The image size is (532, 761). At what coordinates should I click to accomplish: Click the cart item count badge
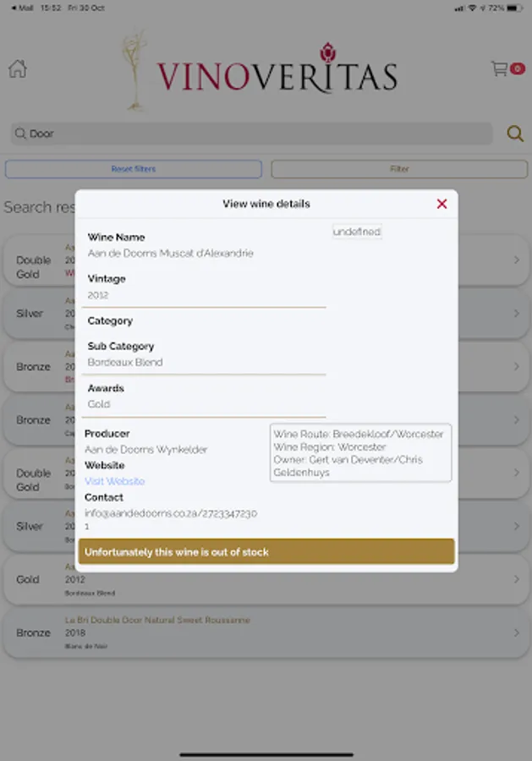tap(517, 68)
